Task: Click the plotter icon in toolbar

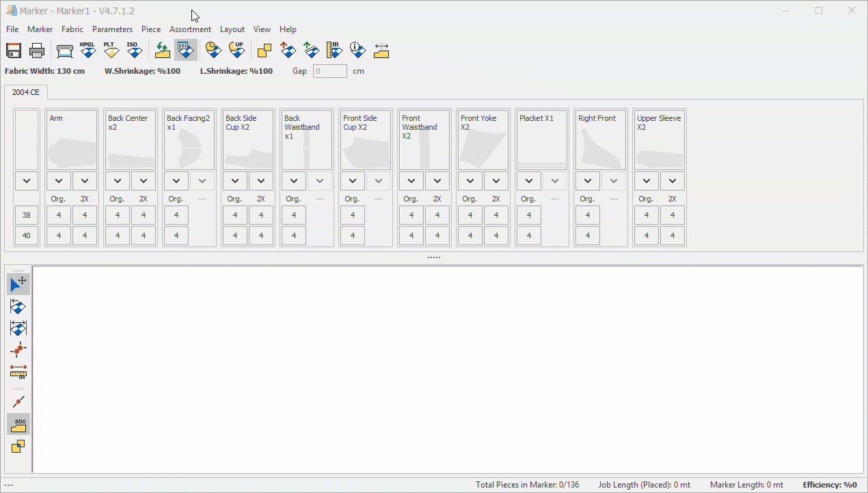Action: click(65, 51)
